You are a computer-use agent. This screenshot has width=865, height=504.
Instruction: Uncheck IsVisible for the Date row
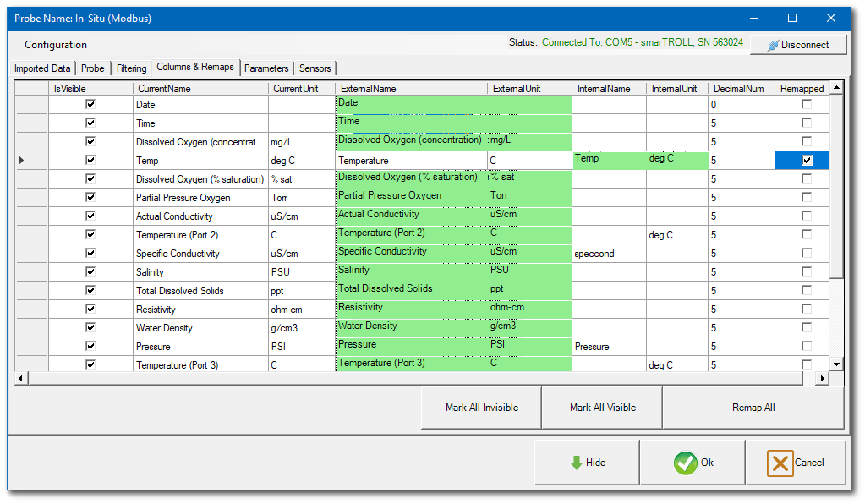[90, 104]
